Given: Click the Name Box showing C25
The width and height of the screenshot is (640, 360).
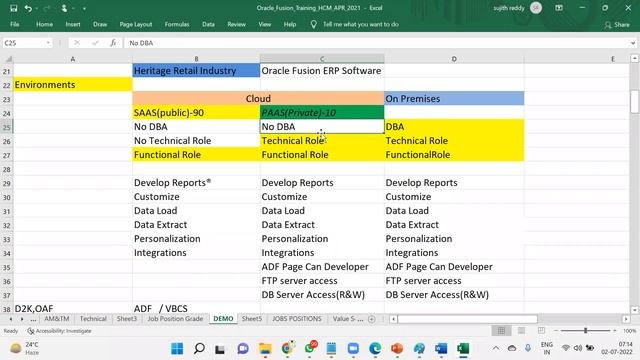Looking at the screenshot, I should coord(24,43).
